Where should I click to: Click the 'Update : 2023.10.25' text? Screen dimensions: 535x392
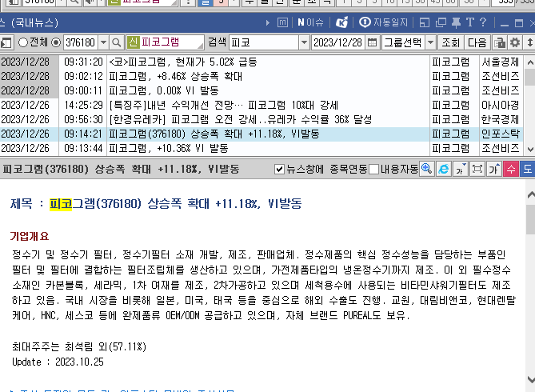tap(58, 362)
